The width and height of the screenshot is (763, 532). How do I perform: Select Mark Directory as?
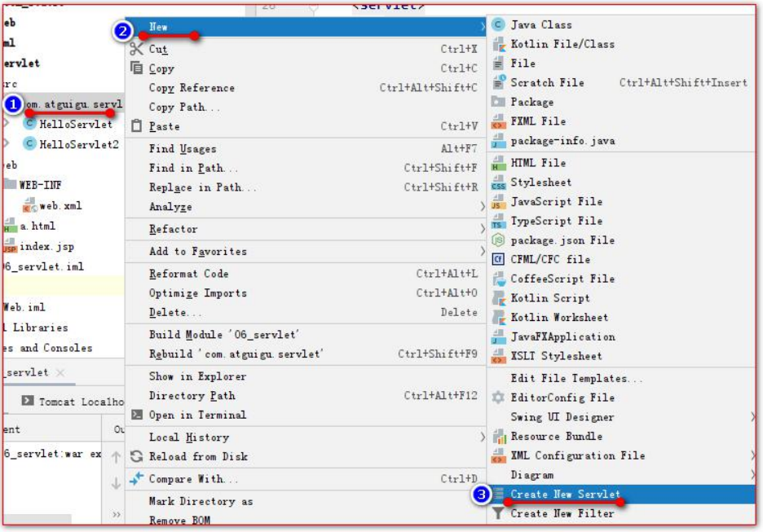(306, 501)
